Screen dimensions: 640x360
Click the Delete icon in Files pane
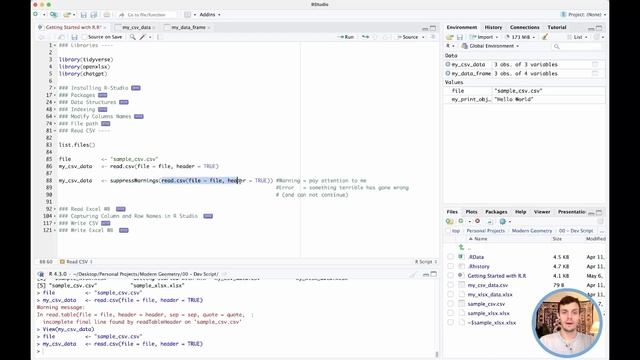(x=478, y=221)
